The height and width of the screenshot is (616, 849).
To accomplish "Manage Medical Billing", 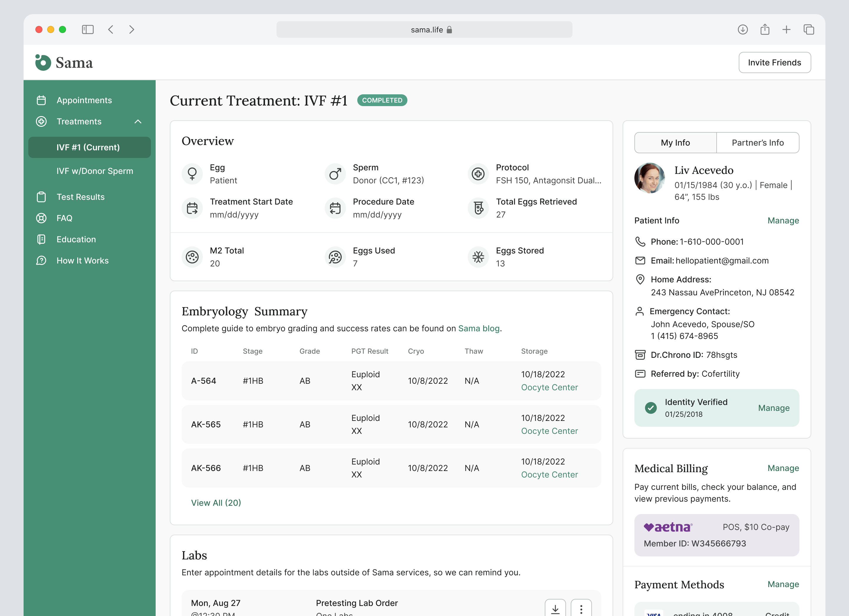I will [783, 468].
